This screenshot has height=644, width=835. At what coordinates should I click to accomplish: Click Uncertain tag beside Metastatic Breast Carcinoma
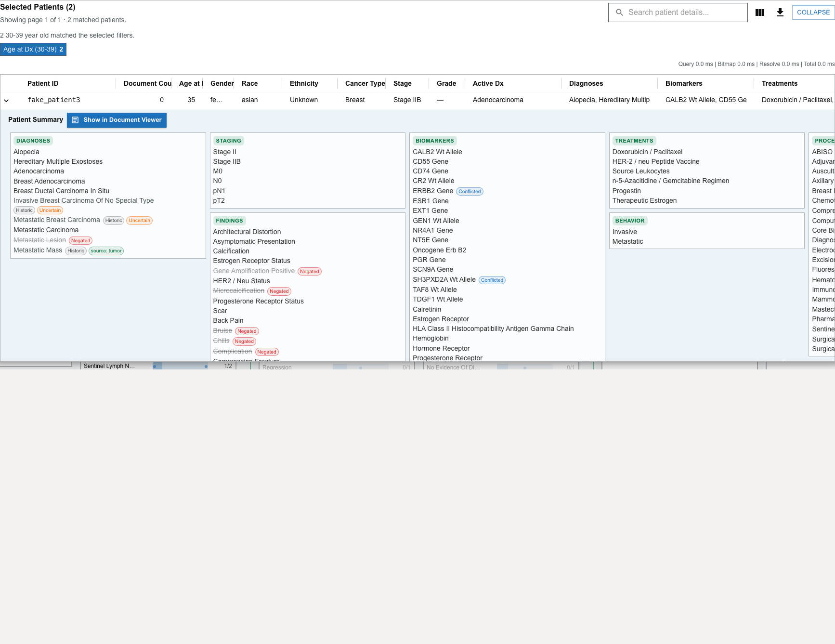pos(140,221)
